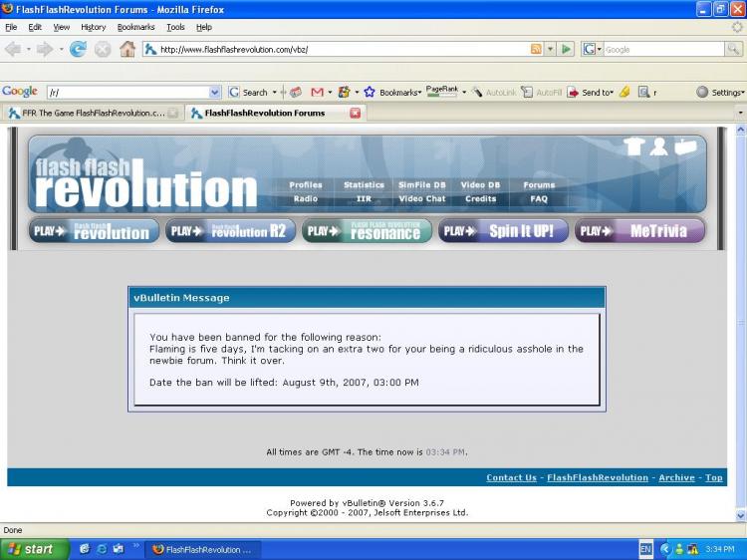The width and height of the screenshot is (747, 560).
Task: Open the Forward button history dropdown arrow
Action: 61,49
